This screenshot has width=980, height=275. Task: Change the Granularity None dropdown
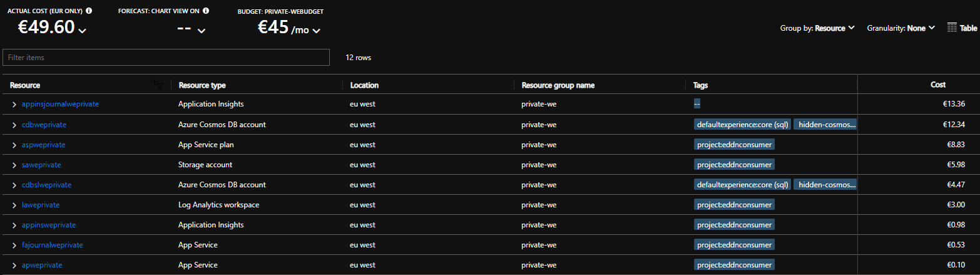tap(901, 28)
